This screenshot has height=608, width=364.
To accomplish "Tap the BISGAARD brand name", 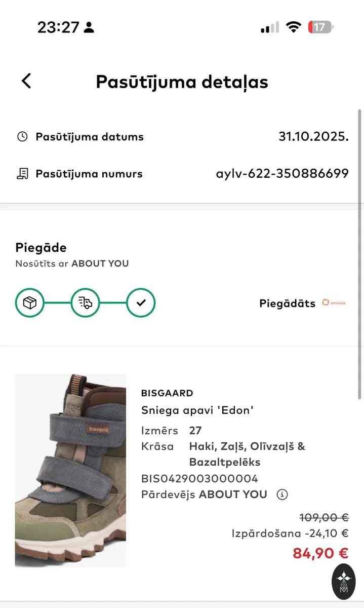I will click(167, 393).
